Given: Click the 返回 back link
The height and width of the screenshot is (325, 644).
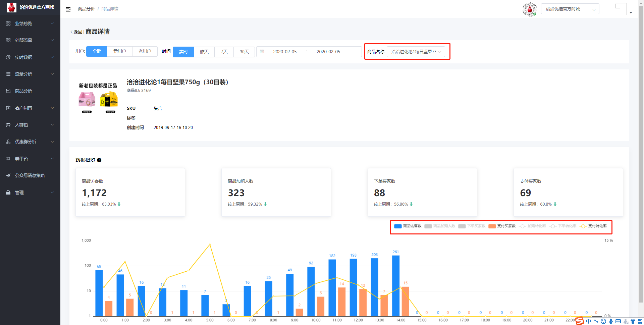Looking at the screenshot, I should pyautogui.click(x=76, y=32).
